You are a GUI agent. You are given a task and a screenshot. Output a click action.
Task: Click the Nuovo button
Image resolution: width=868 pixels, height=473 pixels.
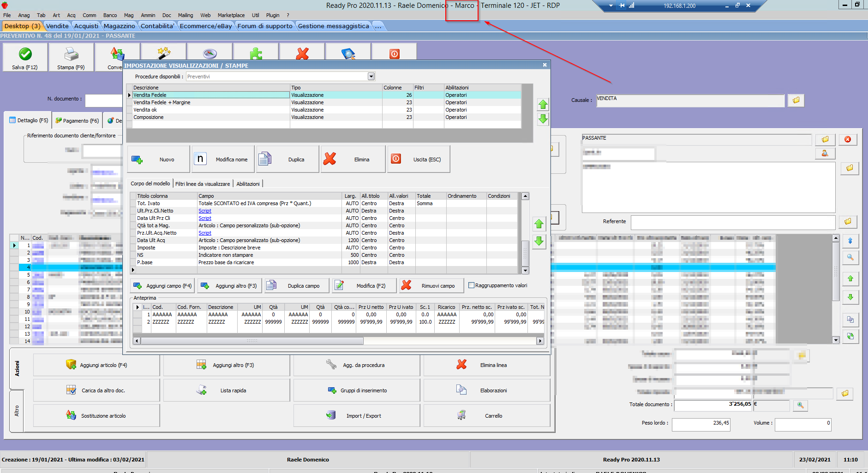pos(158,160)
